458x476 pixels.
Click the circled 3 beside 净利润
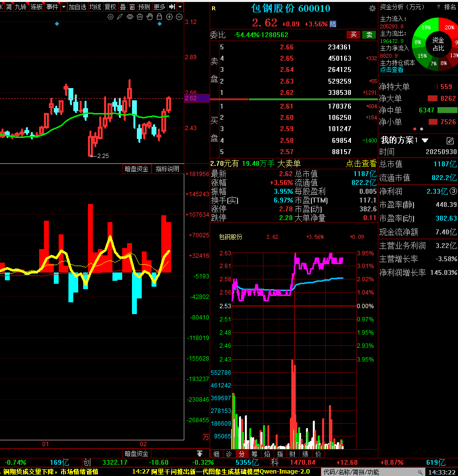[x=453, y=191]
